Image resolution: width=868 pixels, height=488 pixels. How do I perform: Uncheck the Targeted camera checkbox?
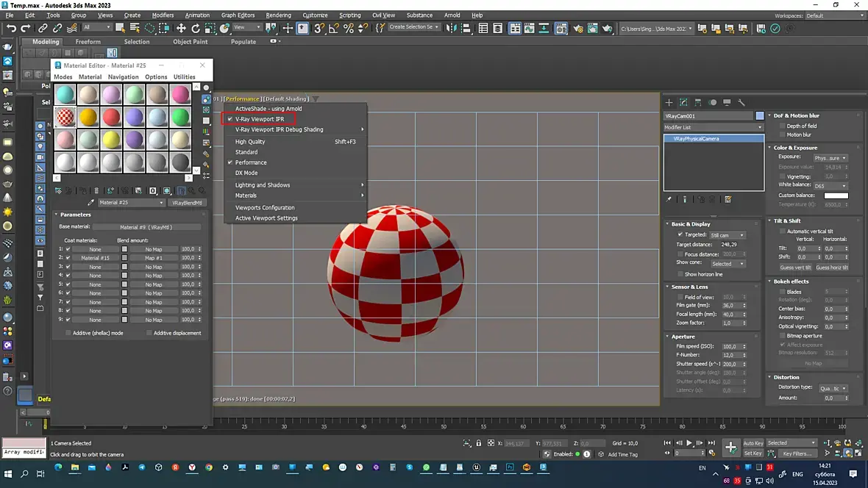pos(680,234)
